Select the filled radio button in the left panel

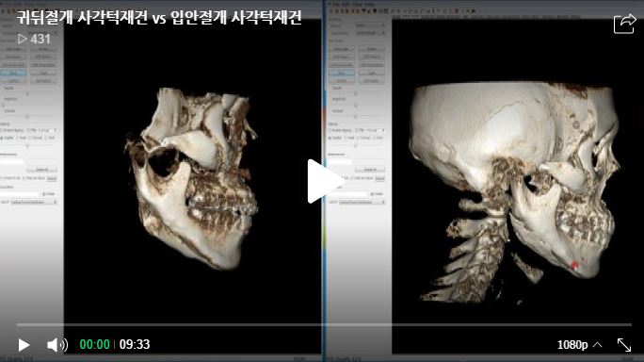[x=2, y=139]
